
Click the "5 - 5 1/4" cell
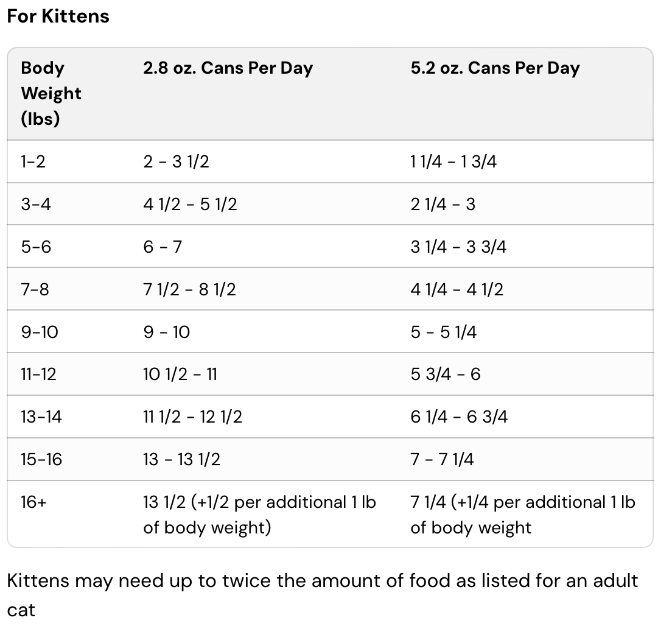[443, 332]
